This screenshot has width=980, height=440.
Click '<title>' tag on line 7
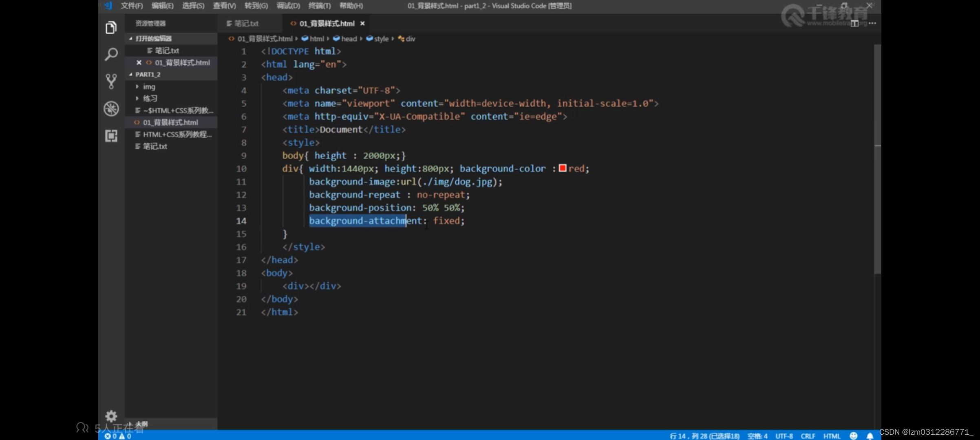point(301,130)
